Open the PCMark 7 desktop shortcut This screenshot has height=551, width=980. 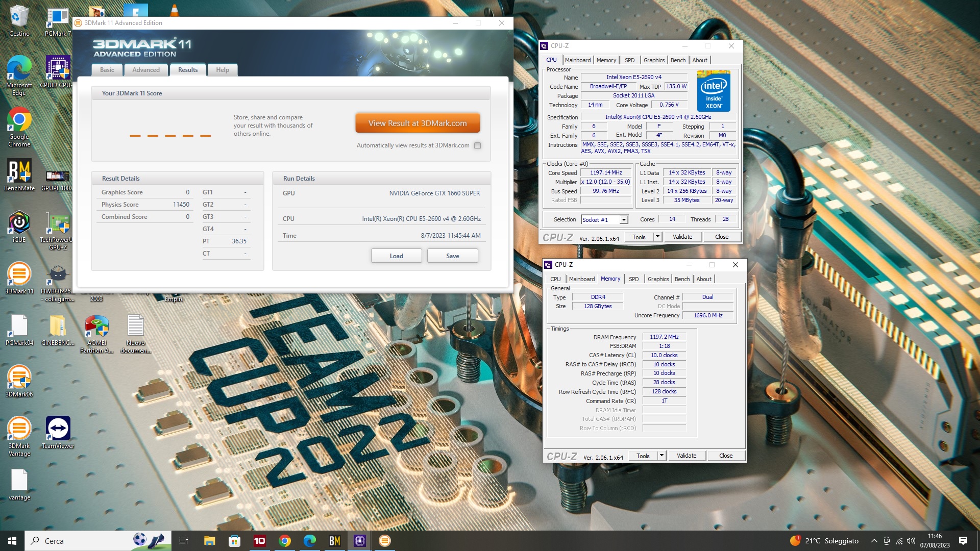click(58, 21)
